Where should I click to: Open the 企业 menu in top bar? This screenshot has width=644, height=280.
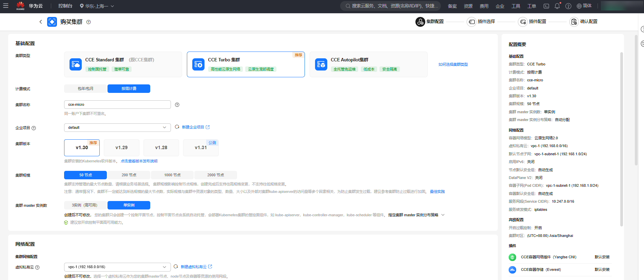click(500, 6)
